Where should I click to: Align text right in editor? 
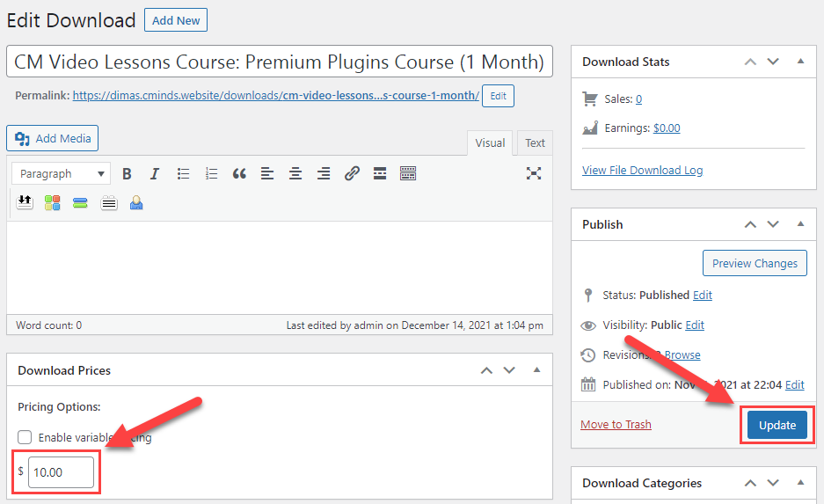pyautogui.click(x=324, y=173)
